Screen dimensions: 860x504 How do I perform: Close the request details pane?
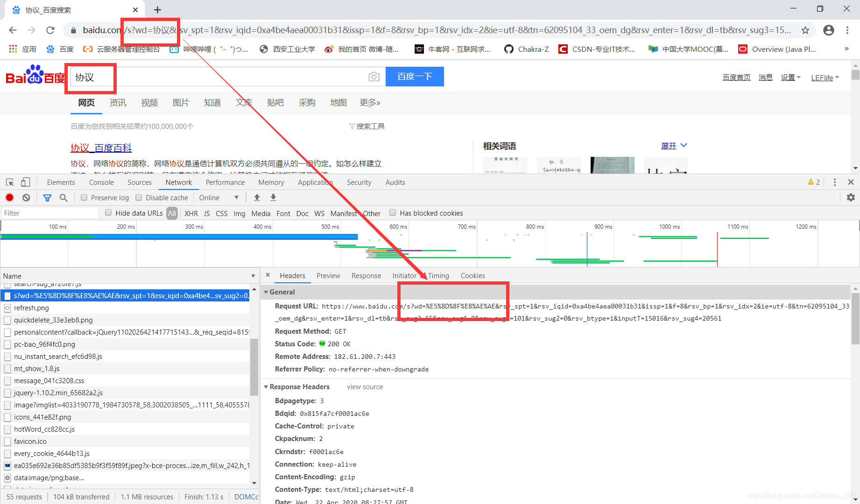268,275
